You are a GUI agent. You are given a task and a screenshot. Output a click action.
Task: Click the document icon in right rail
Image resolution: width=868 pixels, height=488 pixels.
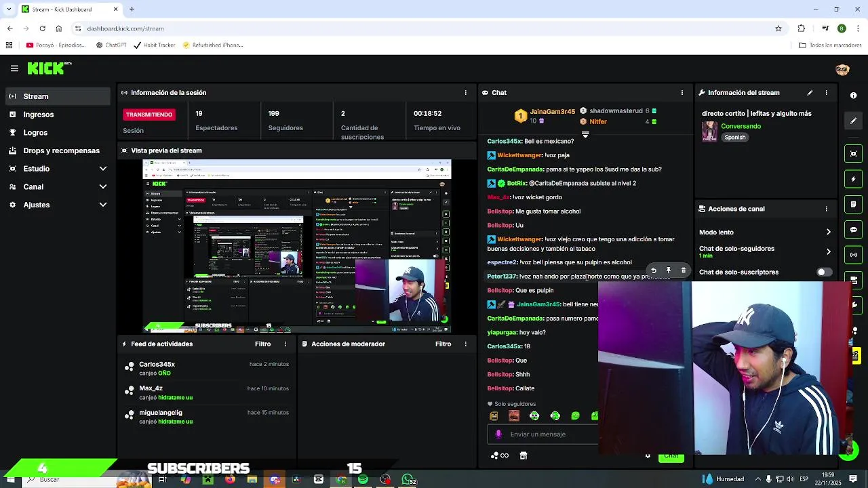coord(854,204)
